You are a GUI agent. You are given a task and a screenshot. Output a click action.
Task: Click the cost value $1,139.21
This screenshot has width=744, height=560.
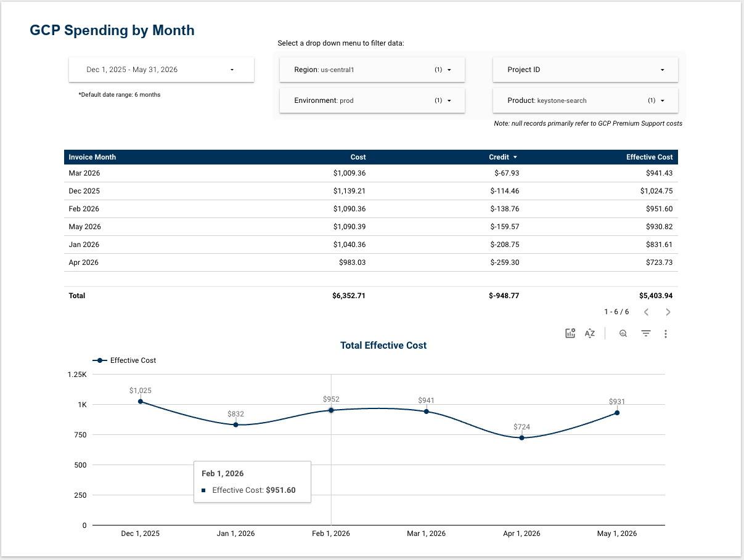click(350, 191)
